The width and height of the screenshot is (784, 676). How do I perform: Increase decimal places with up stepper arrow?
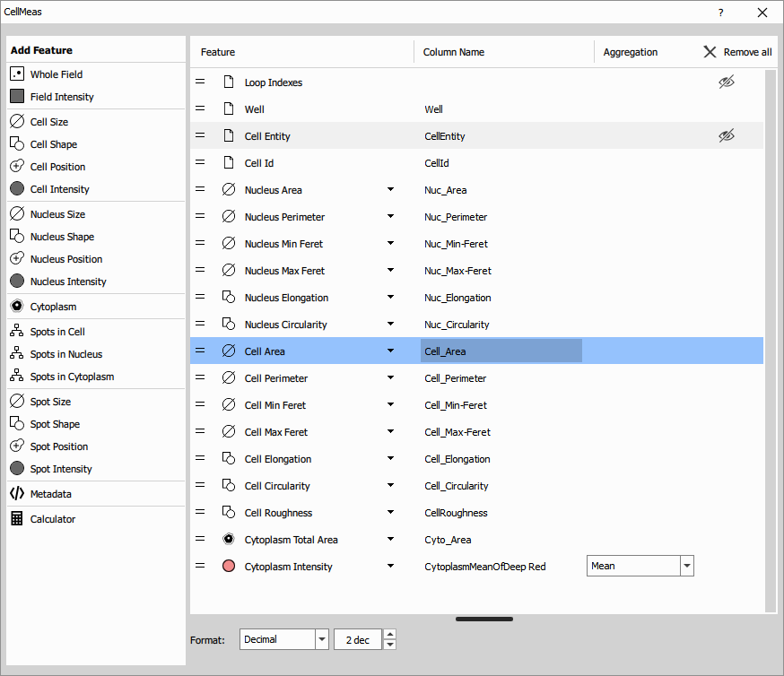[389, 635]
